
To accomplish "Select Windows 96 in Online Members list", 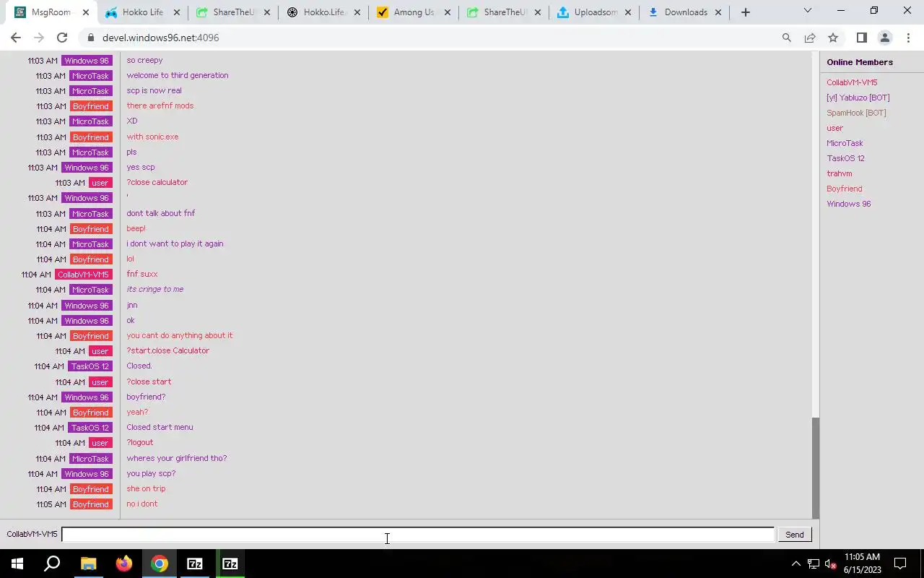I will [x=848, y=204].
